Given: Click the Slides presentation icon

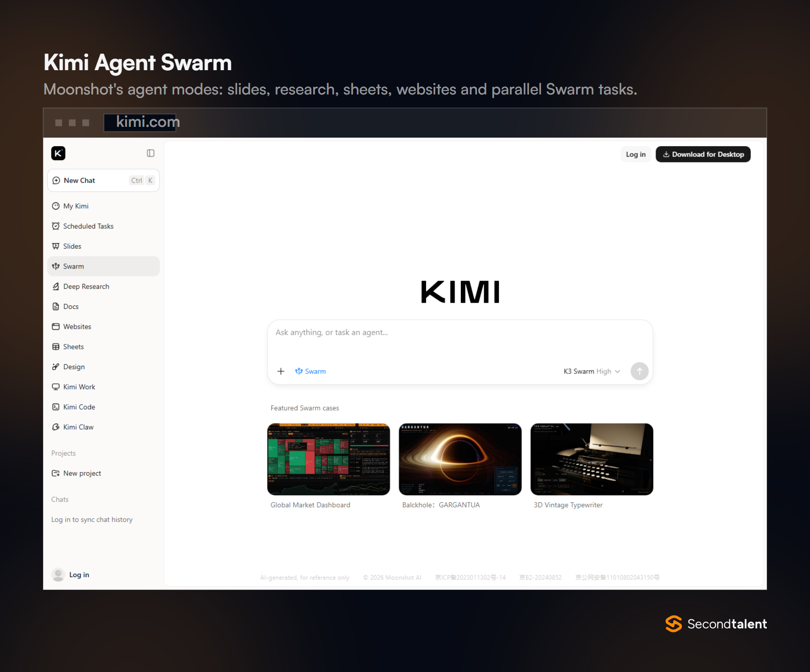Looking at the screenshot, I should coord(56,246).
